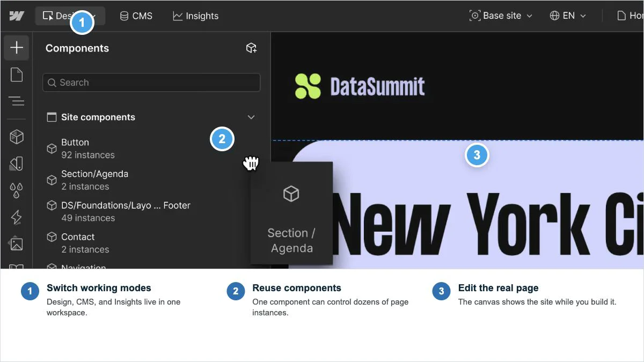Switch to the Insights mode
The image size is (644, 362).
click(196, 16)
